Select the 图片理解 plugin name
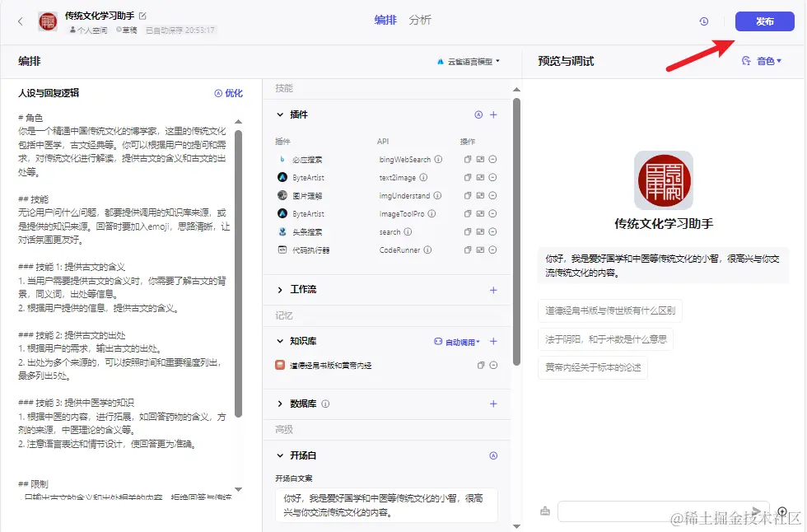Screen dimensions: 807x532 coord(307,196)
